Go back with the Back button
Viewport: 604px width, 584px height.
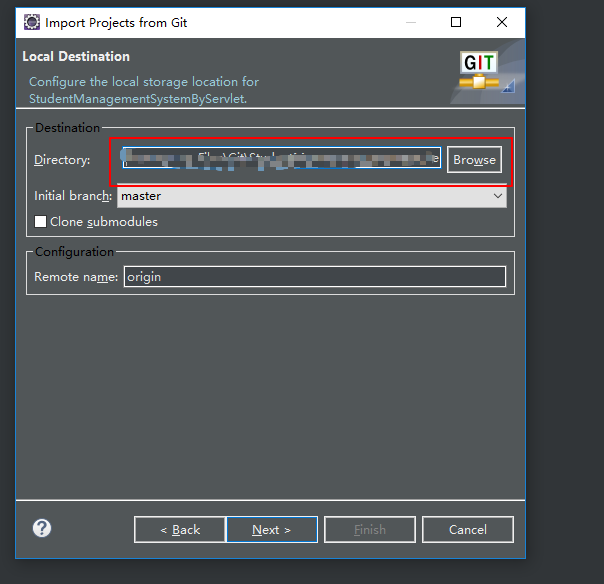pyautogui.click(x=180, y=529)
